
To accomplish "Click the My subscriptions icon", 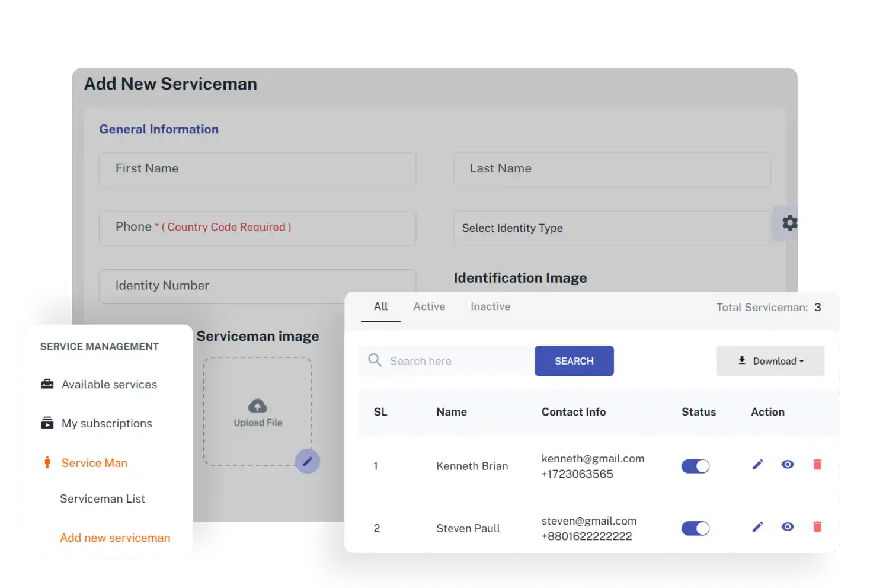I will point(47,423).
